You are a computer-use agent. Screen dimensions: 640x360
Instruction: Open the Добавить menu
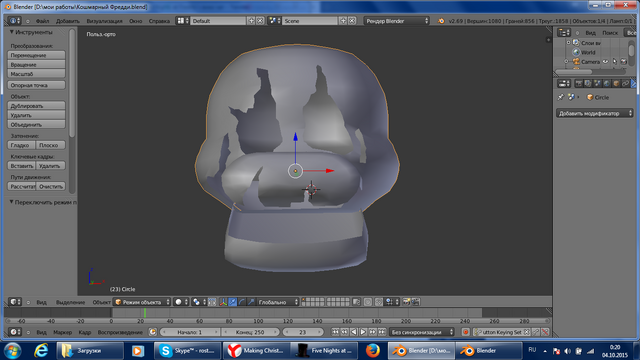coord(68,21)
